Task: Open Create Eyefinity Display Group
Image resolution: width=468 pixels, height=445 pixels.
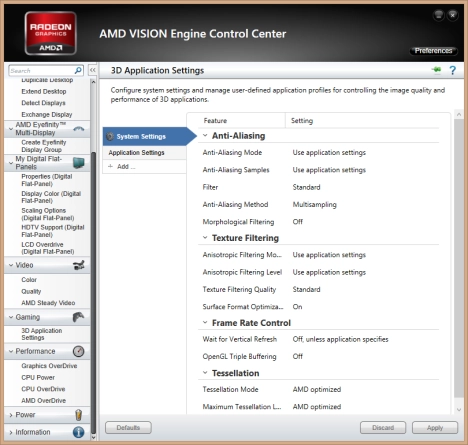Action: coord(44,146)
